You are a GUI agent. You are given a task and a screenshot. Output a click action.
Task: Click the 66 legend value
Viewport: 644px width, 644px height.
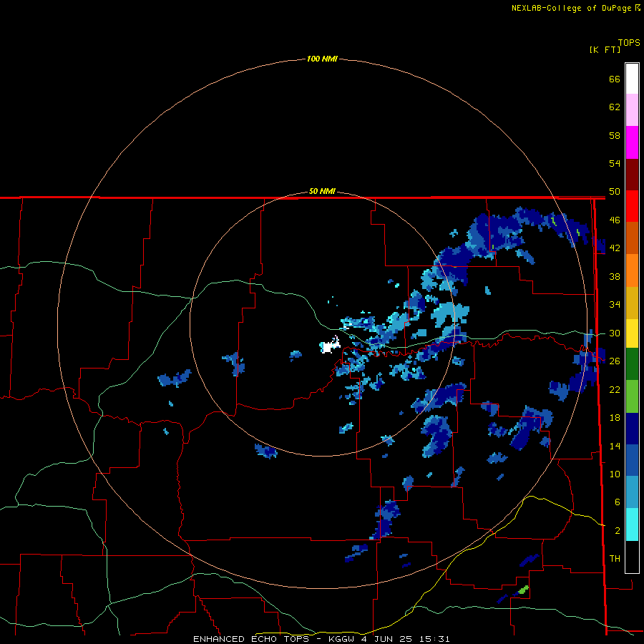click(615, 79)
